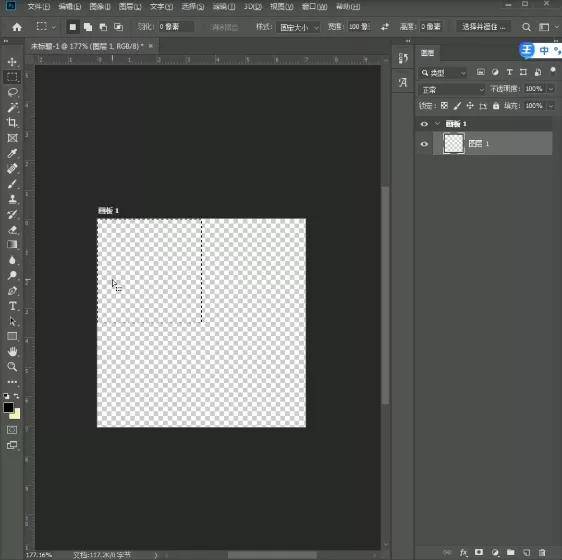
Task: Toggle shape layer filter
Action: coord(524,72)
